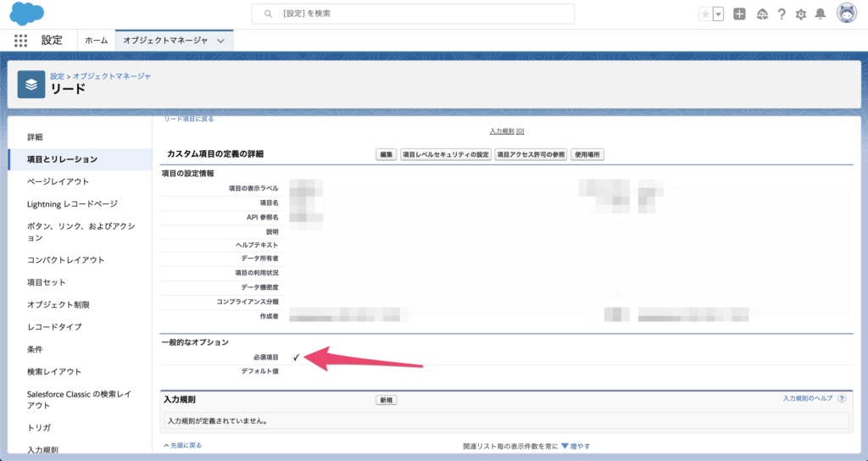Click the 入力規則 help question mark icon

tap(841, 398)
